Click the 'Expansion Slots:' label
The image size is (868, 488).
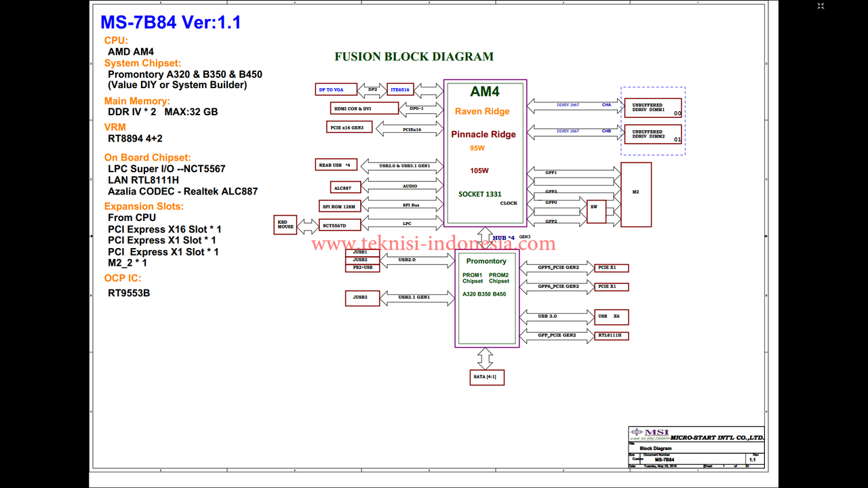[x=144, y=207]
